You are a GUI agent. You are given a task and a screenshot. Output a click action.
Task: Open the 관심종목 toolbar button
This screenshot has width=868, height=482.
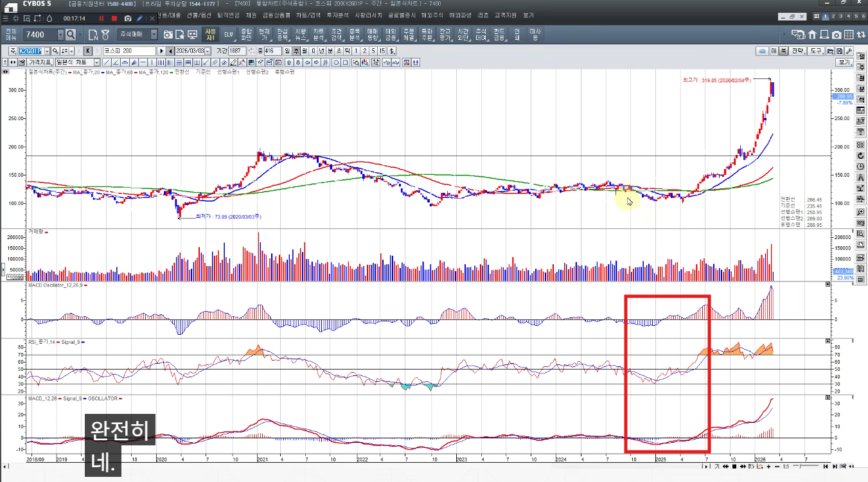283,34
